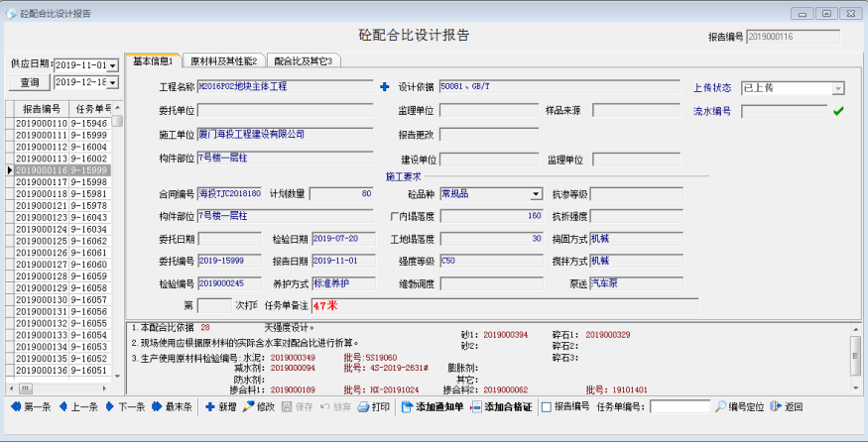Screen dimensions: 868x442
Task: Click the 强度等级 field showing C50
Action: click(x=492, y=261)
